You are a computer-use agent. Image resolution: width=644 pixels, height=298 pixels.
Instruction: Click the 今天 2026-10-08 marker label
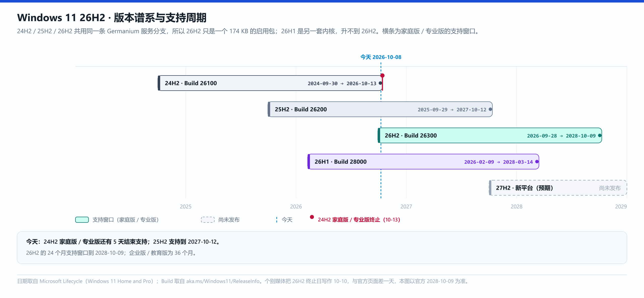point(381,57)
